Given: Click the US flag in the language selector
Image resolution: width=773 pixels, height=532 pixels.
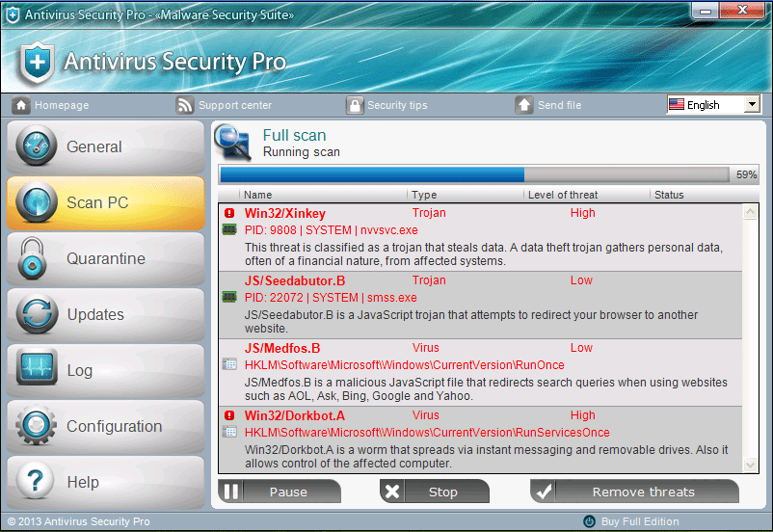Looking at the screenshot, I should (677, 104).
